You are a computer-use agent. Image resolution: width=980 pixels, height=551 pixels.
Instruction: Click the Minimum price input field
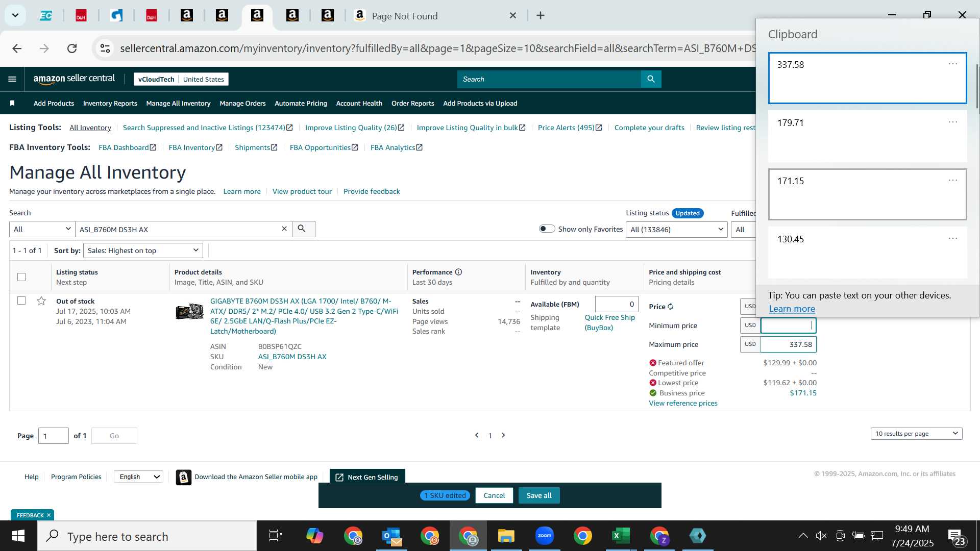click(788, 325)
